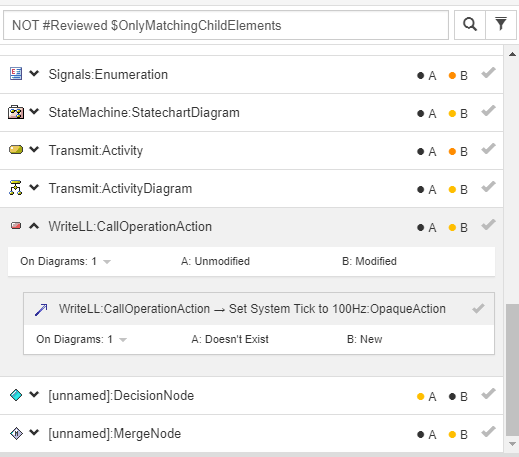Click the vertical scrollbar thumb
Viewport: 519px width, 457px height.
512,370
